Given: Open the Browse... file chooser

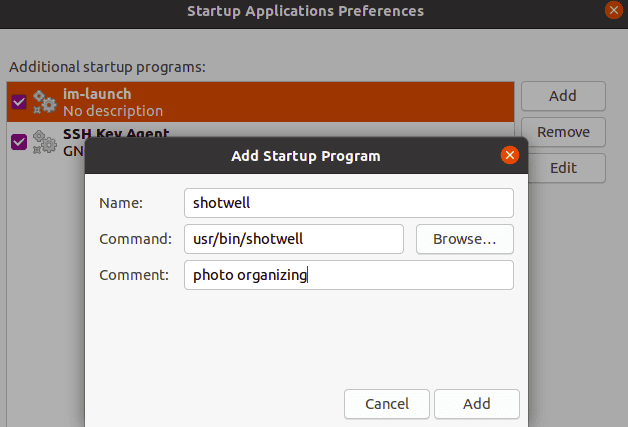Looking at the screenshot, I should click(x=463, y=239).
